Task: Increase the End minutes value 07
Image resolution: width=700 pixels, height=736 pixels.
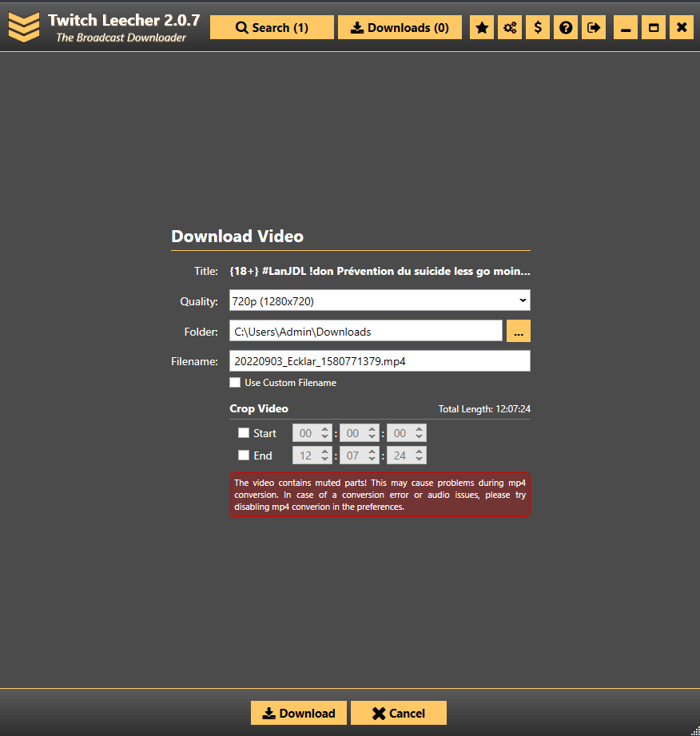Action: 372,451
